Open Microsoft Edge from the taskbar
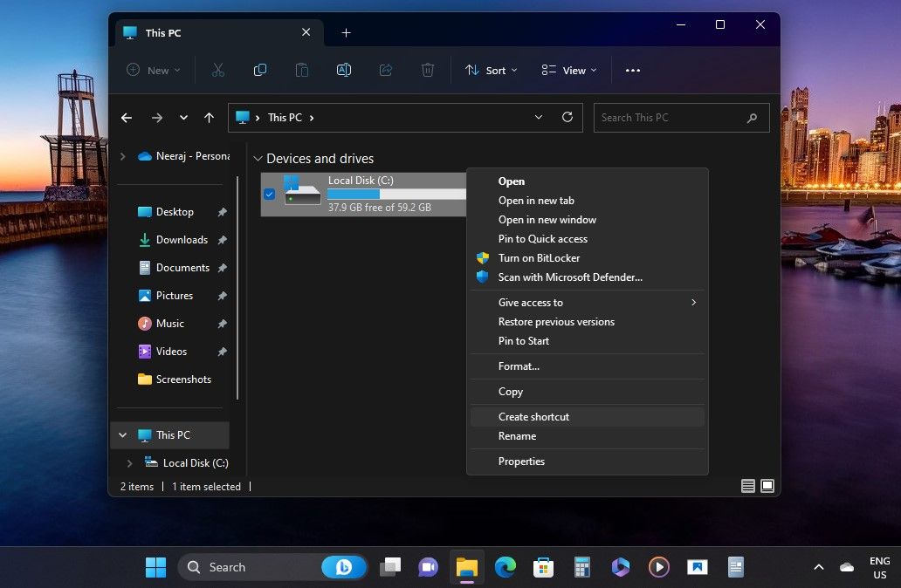 click(x=506, y=567)
